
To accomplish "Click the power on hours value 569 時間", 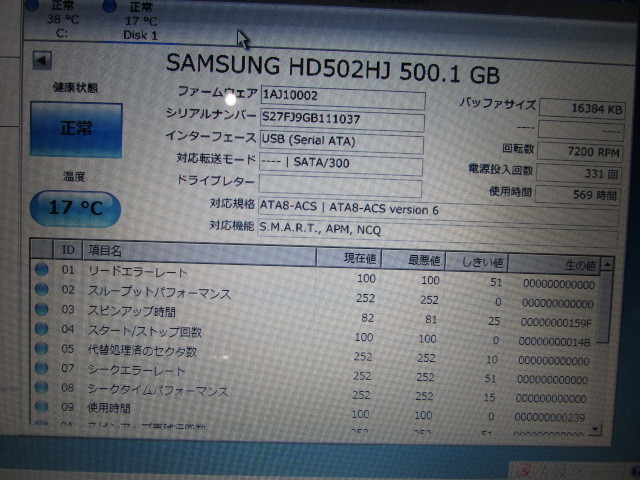I will tap(578, 195).
